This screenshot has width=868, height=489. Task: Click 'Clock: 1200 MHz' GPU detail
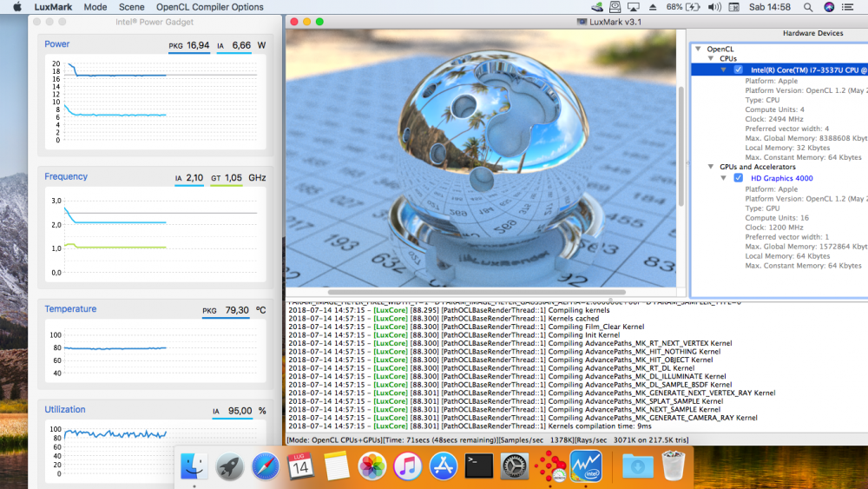tap(774, 227)
